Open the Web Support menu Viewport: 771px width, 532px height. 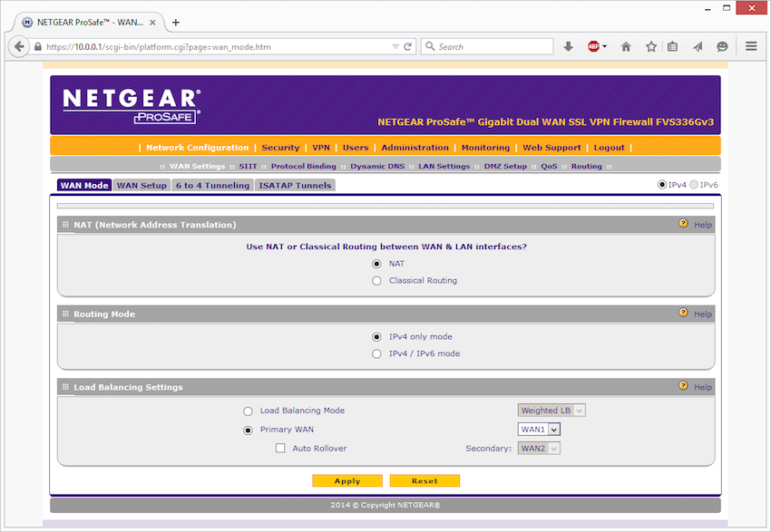(x=551, y=148)
